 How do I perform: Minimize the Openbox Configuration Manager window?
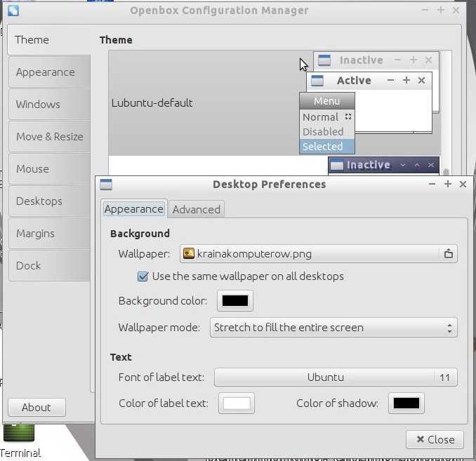pyautogui.click(x=425, y=10)
